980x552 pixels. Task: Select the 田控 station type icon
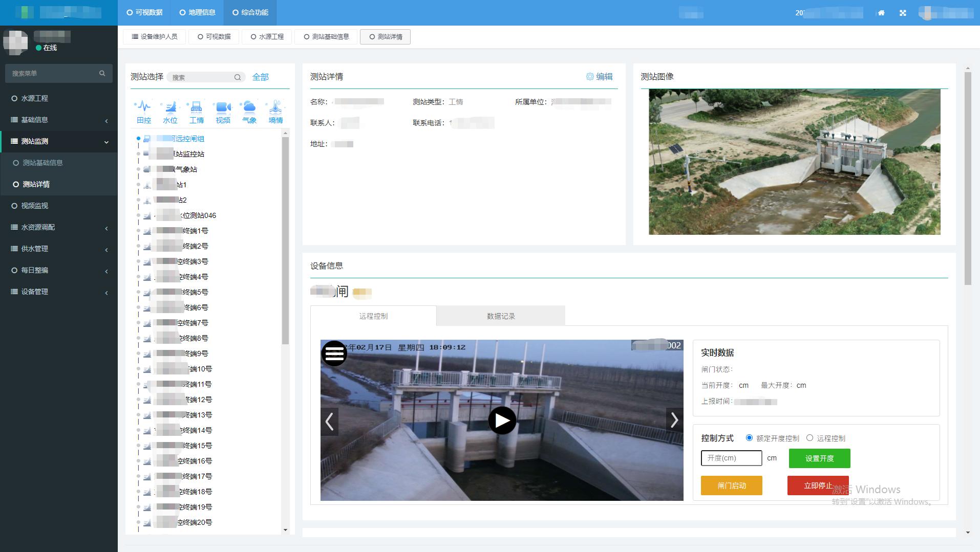click(144, 112)
